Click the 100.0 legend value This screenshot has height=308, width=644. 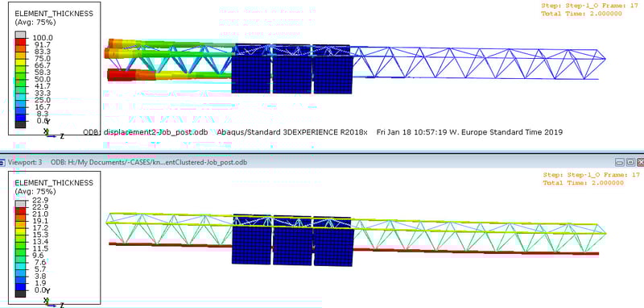43,38
